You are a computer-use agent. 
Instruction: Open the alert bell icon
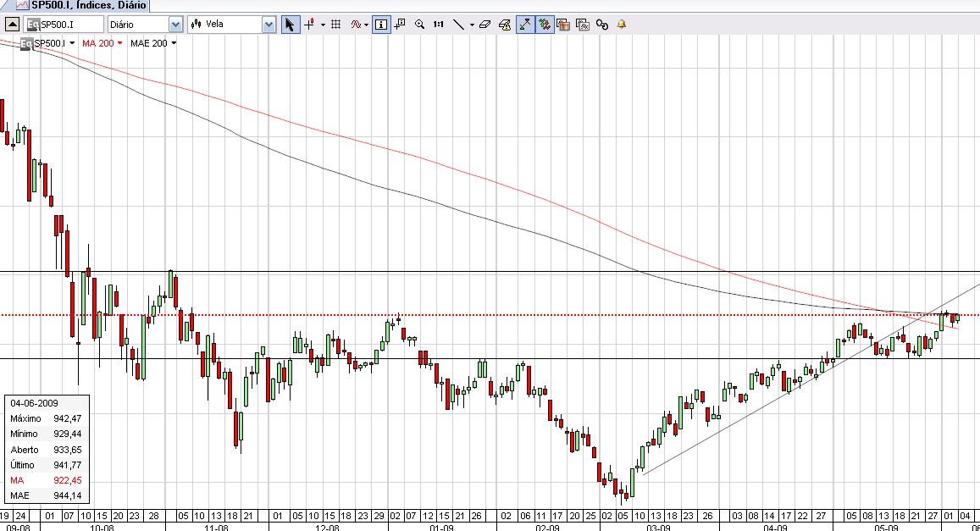coord(621,25)
